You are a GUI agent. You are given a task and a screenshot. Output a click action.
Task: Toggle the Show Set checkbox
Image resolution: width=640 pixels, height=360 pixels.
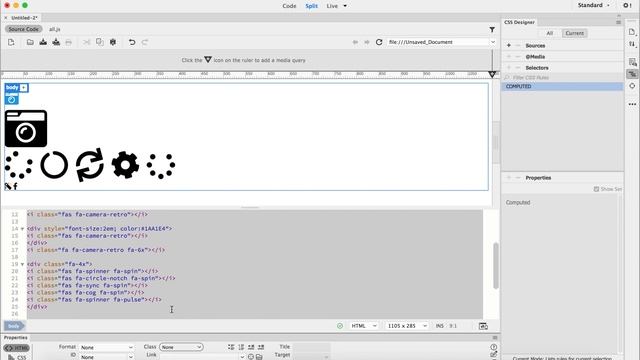(x=596, y=189)
